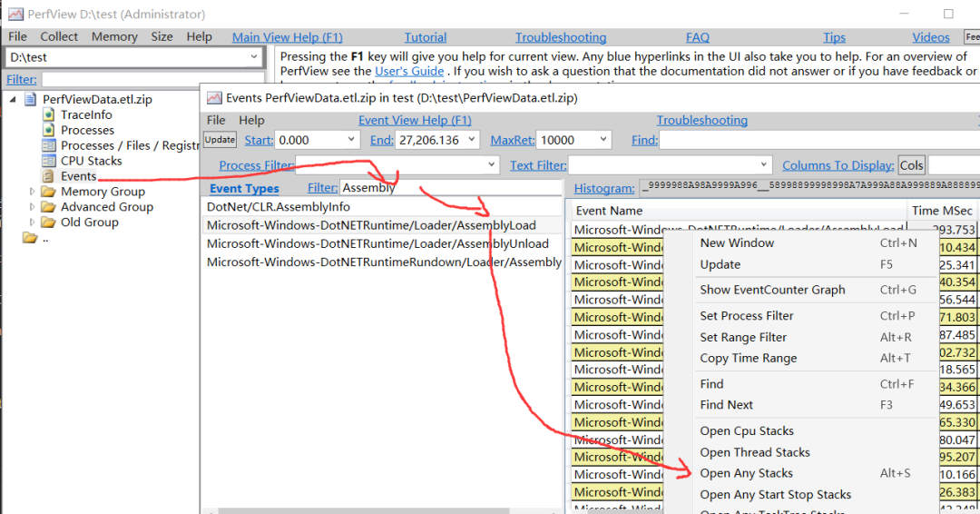
Task: Click the PerfView app icon in title bar
Action: pos(15,14)
